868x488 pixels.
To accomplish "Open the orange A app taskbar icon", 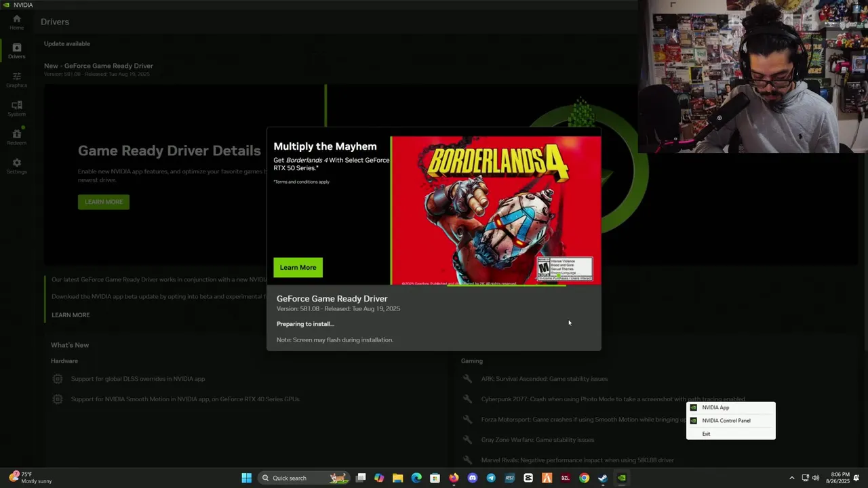I will (x=547, y=478).
